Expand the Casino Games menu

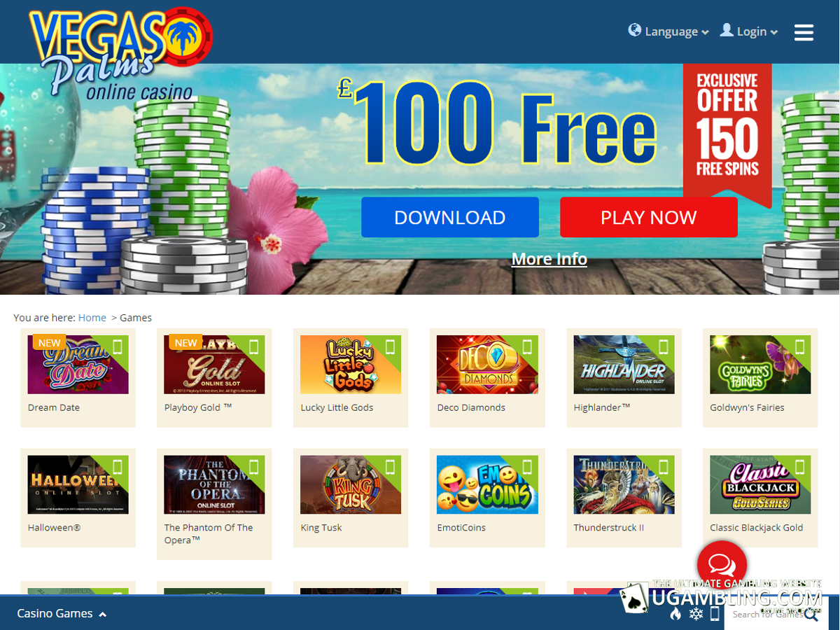click(62, 613)
